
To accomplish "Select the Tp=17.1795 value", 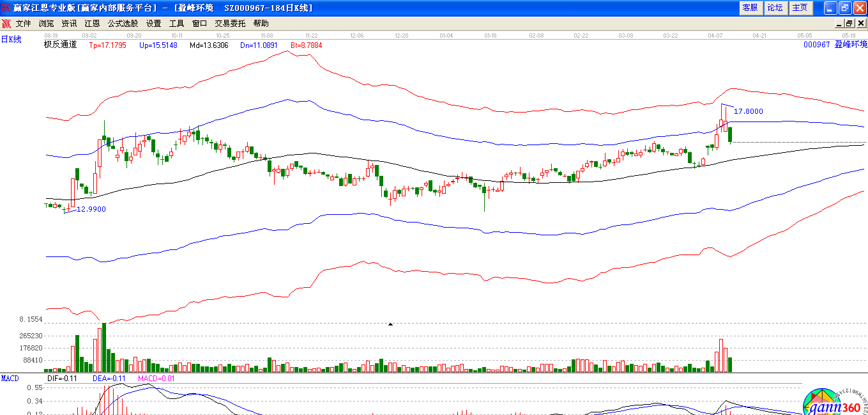I will (x=108, y=45).
